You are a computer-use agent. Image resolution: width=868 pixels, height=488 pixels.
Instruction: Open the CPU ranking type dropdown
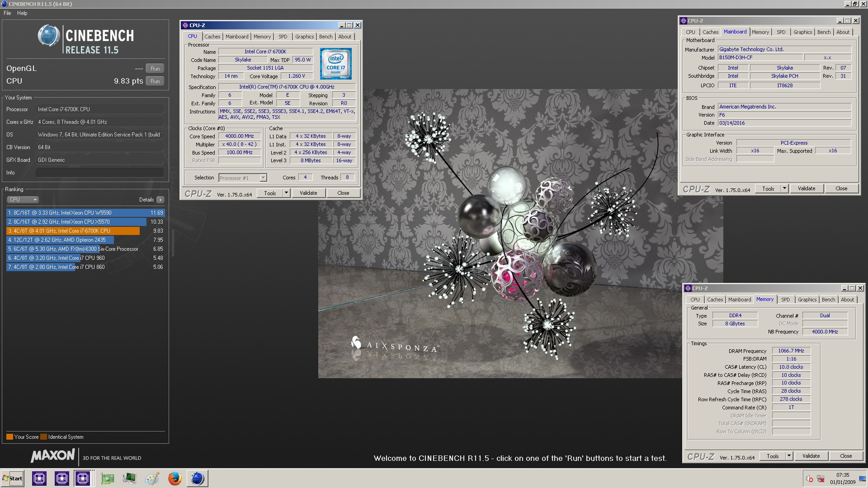pos(23,200)
